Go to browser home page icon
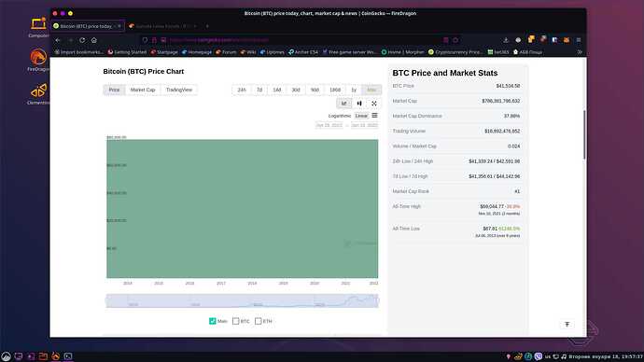This screenshot has width=644, height=362. click(x=94, y=40)
